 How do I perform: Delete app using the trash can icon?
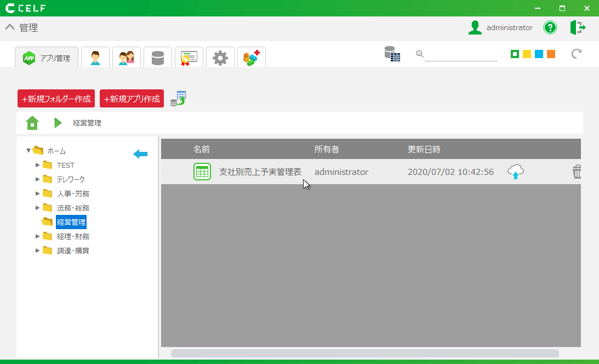(577, 172)
